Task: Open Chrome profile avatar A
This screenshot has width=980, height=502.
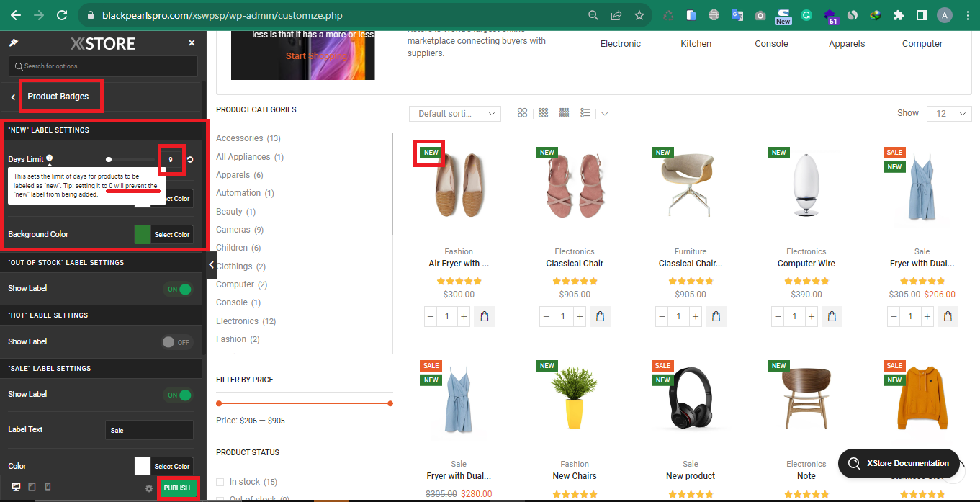Action: click(945, 14)
